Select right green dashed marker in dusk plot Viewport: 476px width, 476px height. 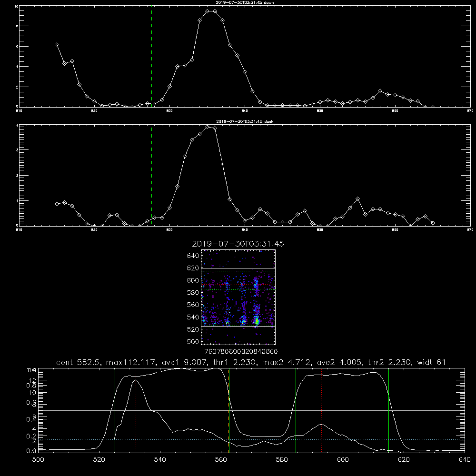click(x=263, y=176)
